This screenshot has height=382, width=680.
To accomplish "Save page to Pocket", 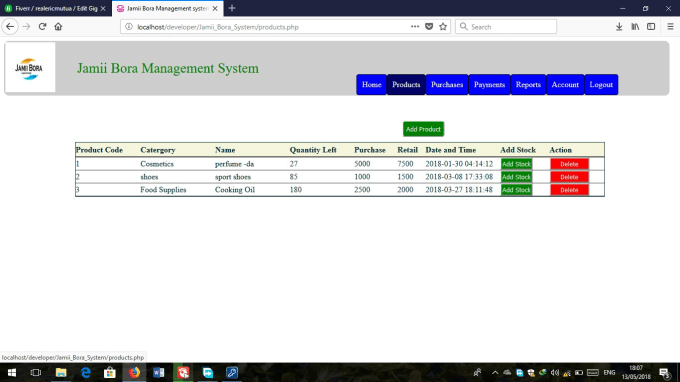I will pos(429,26).
